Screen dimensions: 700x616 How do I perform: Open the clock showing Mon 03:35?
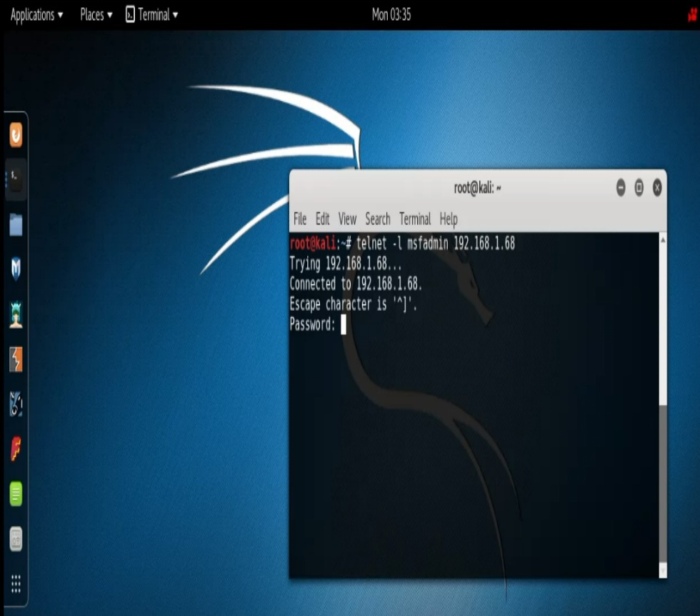click(x=391, y=15)
